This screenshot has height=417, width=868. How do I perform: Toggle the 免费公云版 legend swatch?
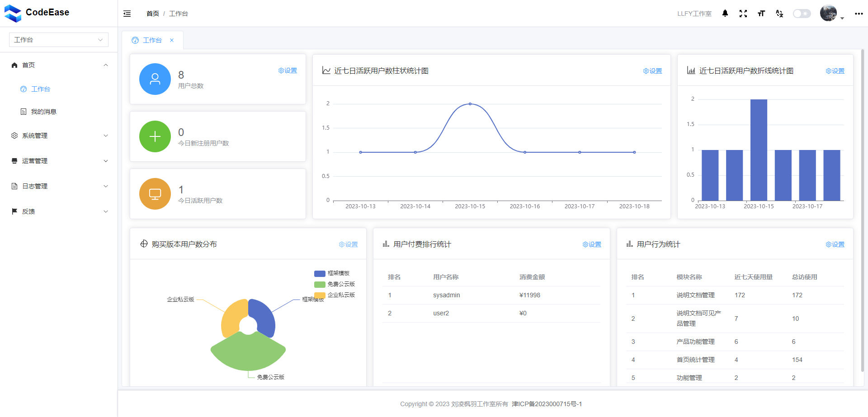320,284
